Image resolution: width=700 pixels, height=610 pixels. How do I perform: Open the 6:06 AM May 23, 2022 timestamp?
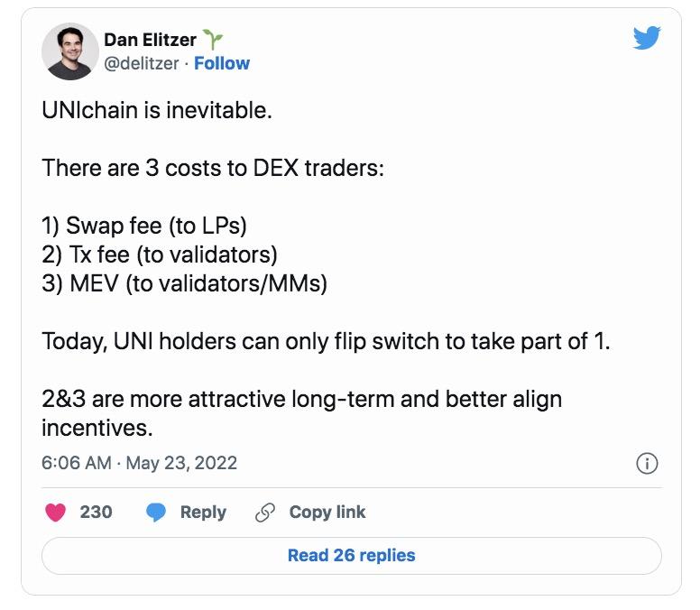coord(139,463)
